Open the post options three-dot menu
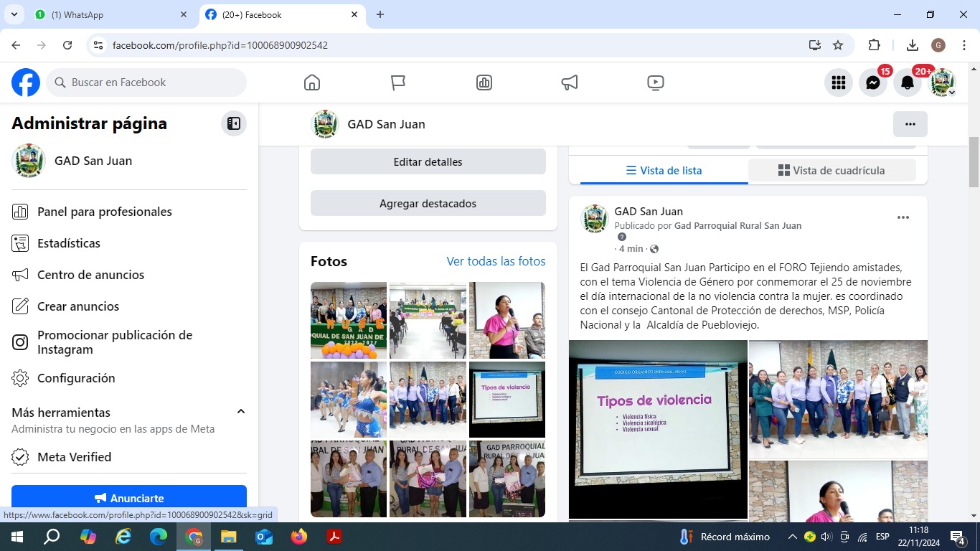Screen dimensions: 980x551 [x=903, y=217]
